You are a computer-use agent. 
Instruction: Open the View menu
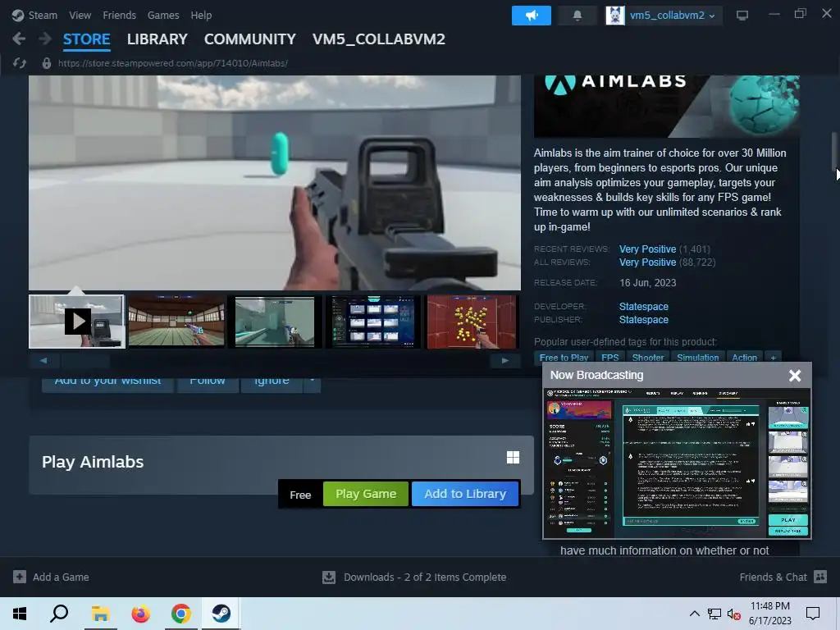[x=80, y=15]
